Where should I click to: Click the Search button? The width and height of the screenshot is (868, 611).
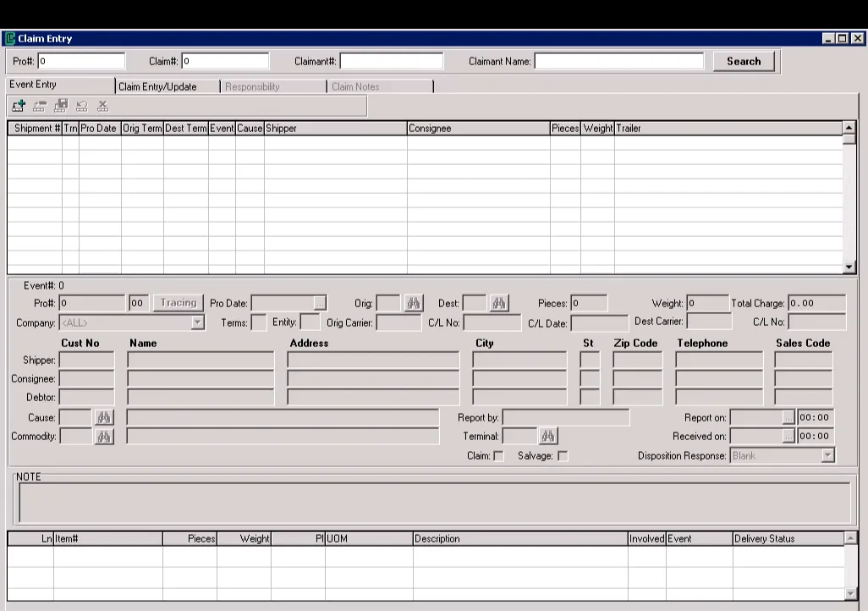744,62
